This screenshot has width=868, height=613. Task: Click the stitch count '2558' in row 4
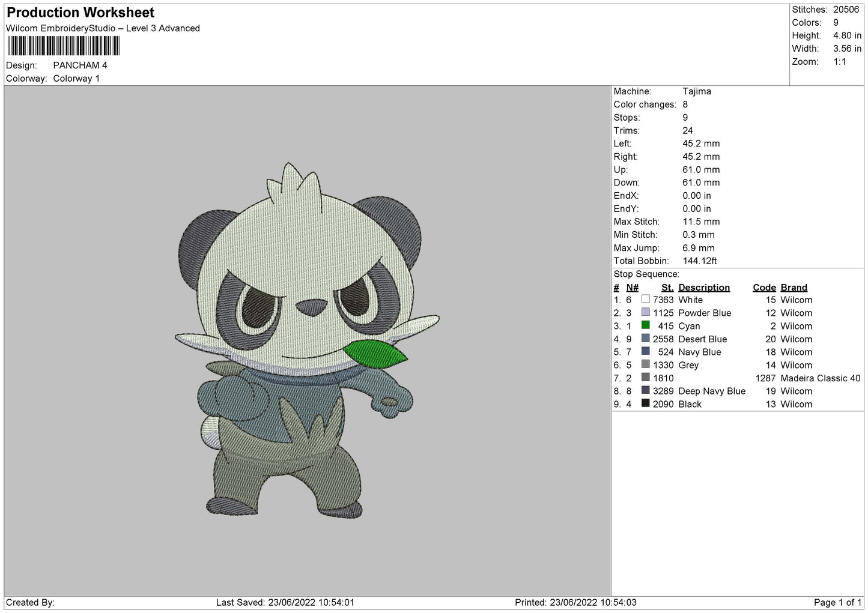(663, 339)
